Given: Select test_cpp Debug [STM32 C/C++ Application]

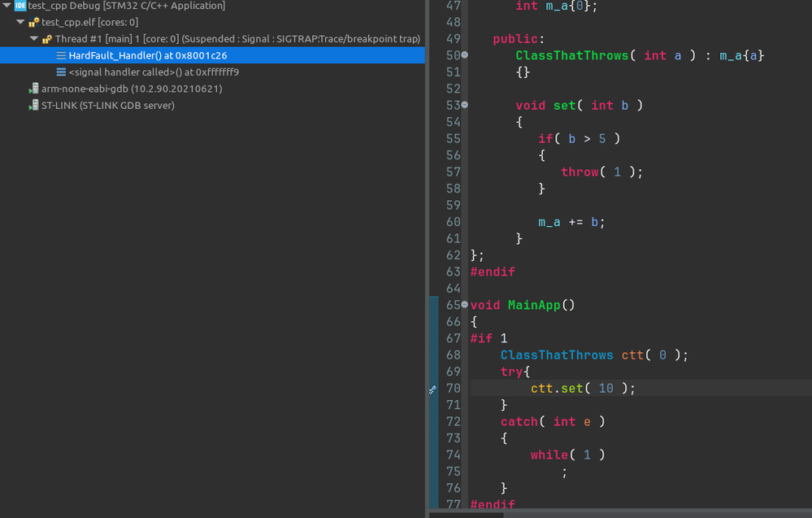Looking at the screenshot, I should click(x=126, y=6).
